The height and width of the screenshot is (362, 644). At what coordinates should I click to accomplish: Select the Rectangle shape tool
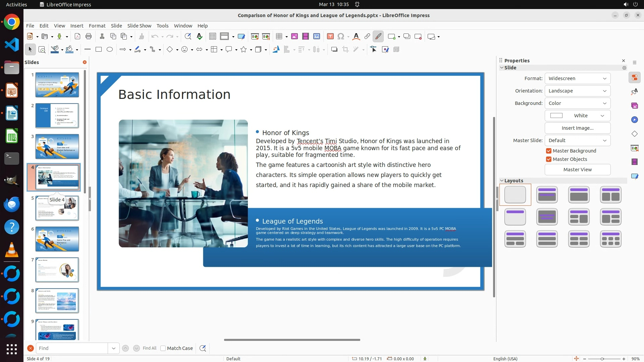click(99, 50)
